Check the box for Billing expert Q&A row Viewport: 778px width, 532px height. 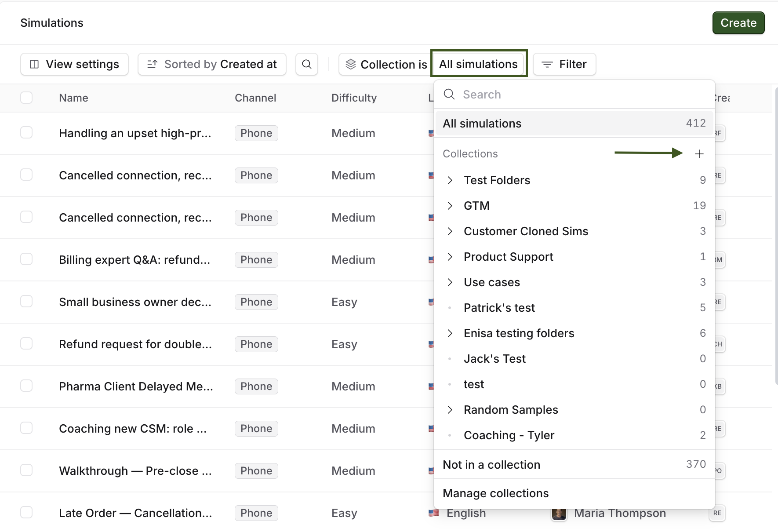tap(26, 259)
